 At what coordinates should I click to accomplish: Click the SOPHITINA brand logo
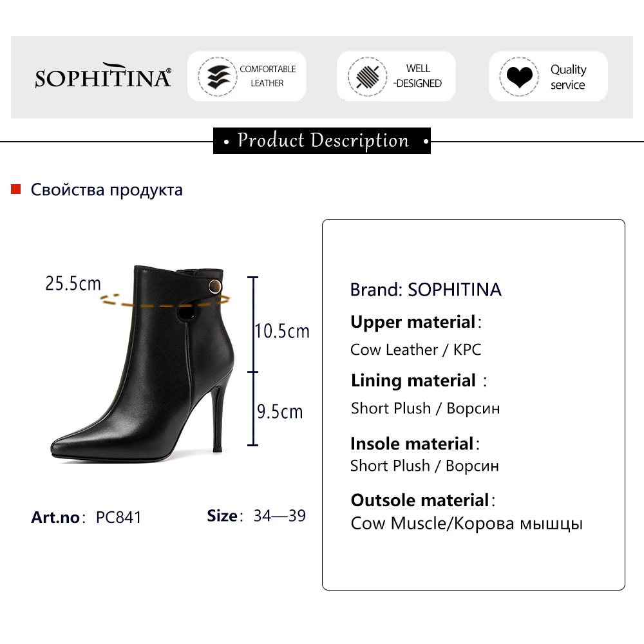click(x=103, y=76)
